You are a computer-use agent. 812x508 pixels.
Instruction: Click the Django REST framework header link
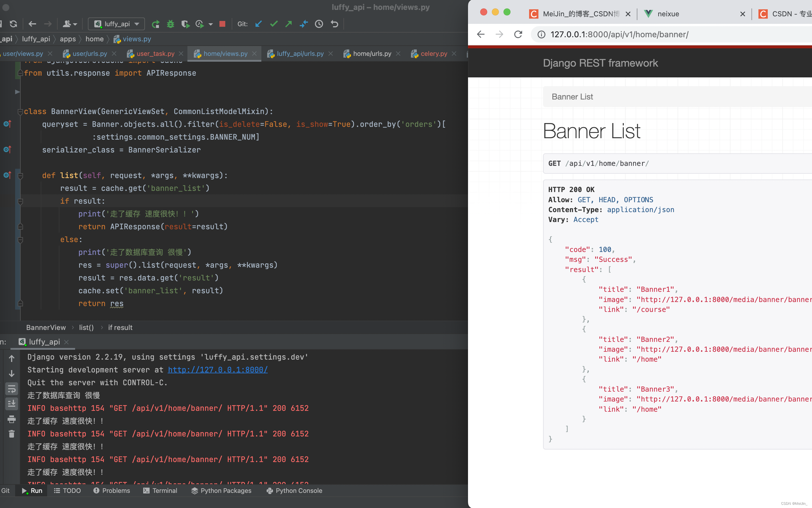coord(600,63)
